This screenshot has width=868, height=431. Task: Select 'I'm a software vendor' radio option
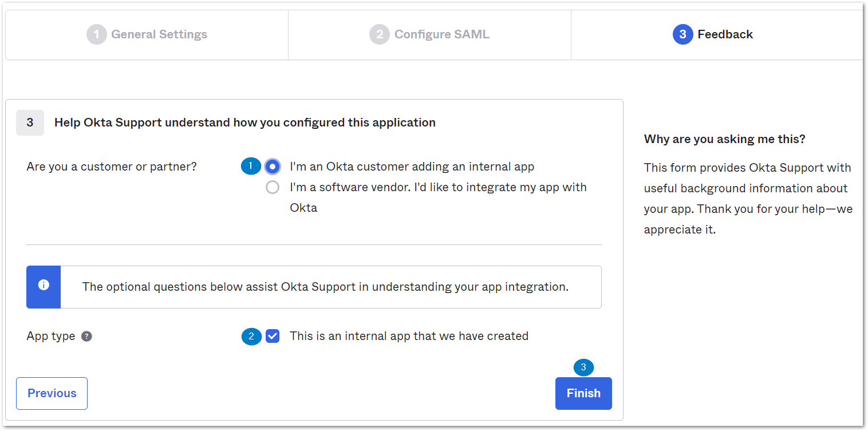point(273,187)
